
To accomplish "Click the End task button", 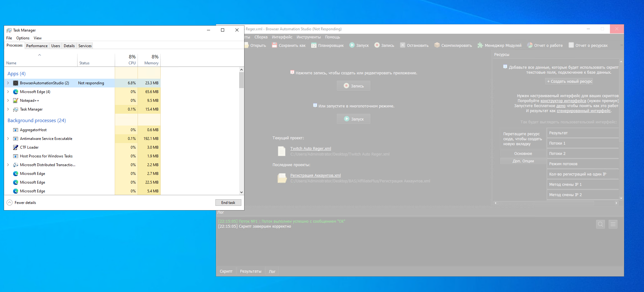I will pyautogui.click(x=228, y=203).
